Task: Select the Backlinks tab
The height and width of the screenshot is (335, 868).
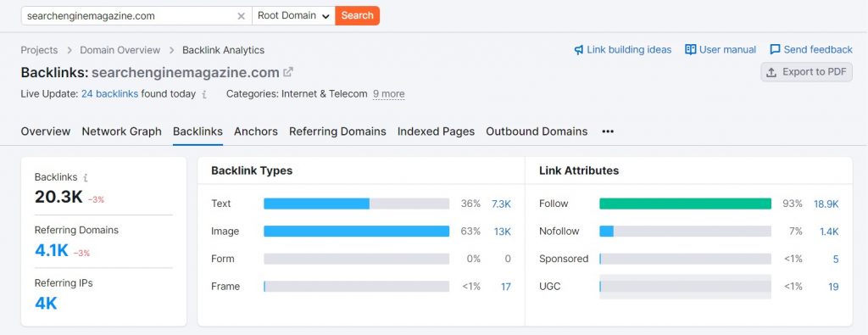Action: [198, 131]
